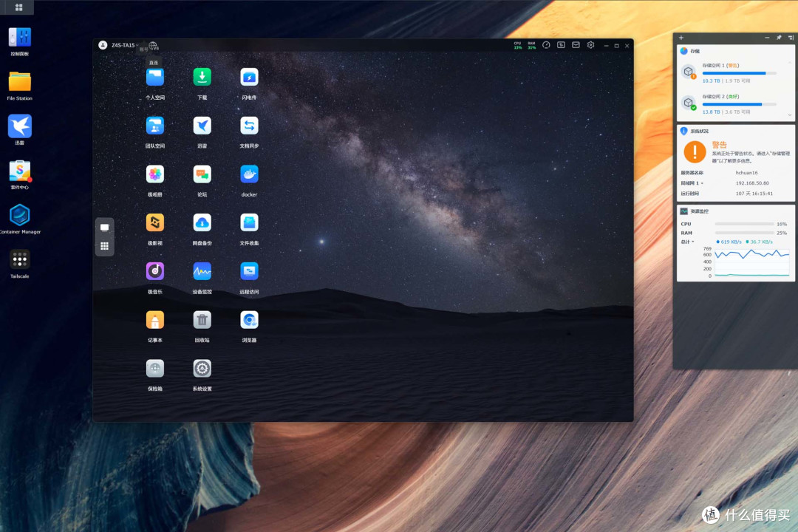Pin the widget panel
Screen dimensions: 798x532
click(x=779, y=38)
